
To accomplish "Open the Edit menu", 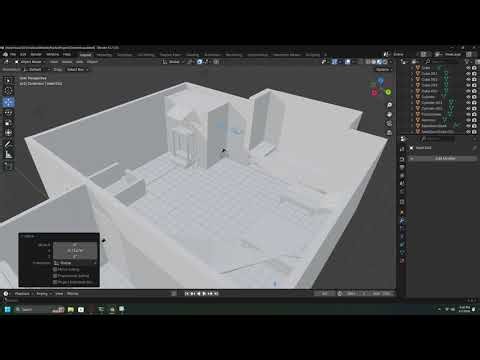I will [x=23, y=54].
